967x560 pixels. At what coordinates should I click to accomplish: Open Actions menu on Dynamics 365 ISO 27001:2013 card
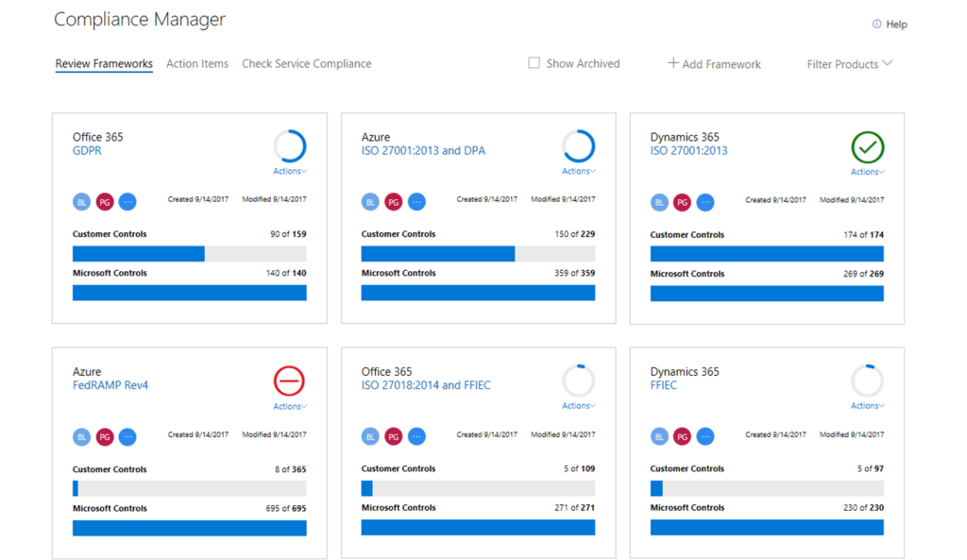coord(868,172)
